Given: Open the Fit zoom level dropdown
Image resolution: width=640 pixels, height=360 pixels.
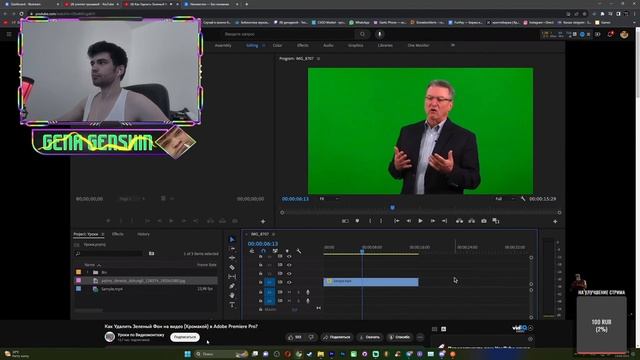Looking at the screenshot, I should pos(330,199).
